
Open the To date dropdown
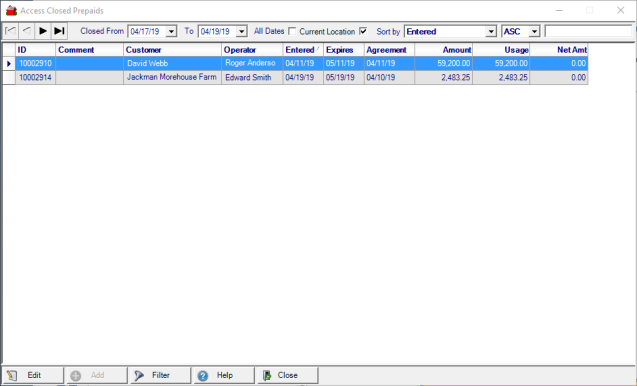click(241, 31)
